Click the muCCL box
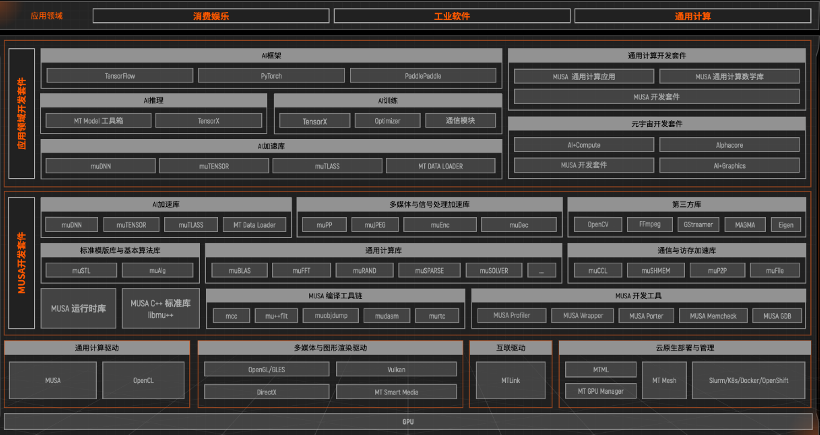The image size is (820, 435). click(598, 270)
